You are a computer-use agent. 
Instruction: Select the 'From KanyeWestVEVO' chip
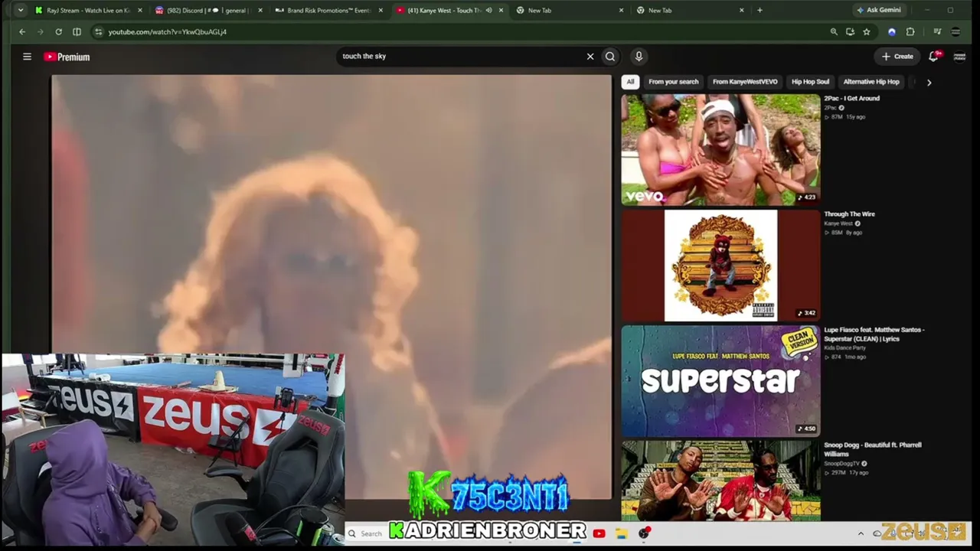[745, 82]
